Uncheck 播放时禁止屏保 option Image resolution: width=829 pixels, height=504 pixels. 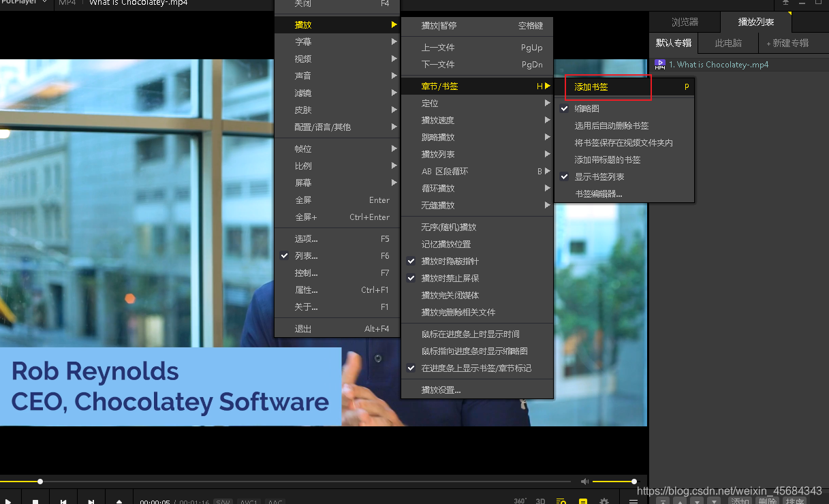pos(477,279)
